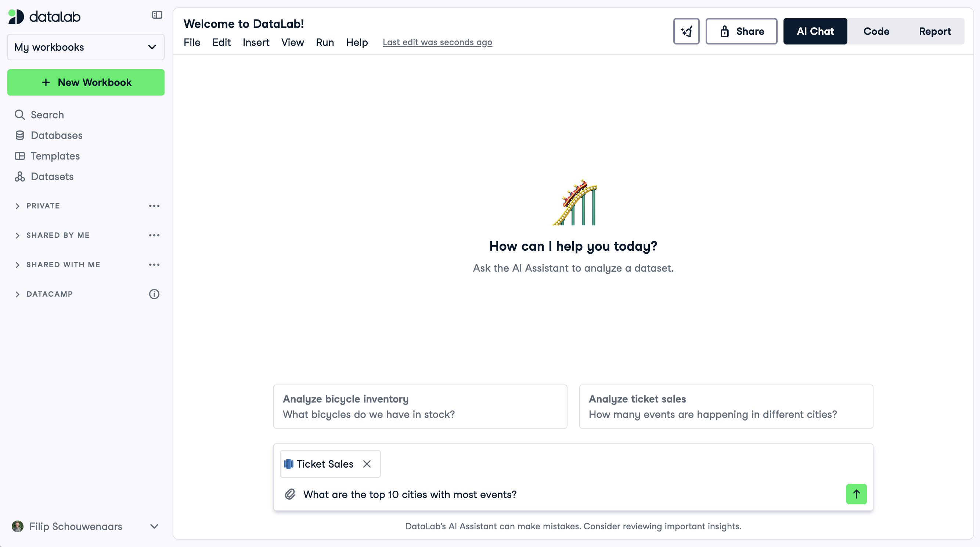Select the AI Chat view
The width and height of the screenshot is (980, 547).
815,31
